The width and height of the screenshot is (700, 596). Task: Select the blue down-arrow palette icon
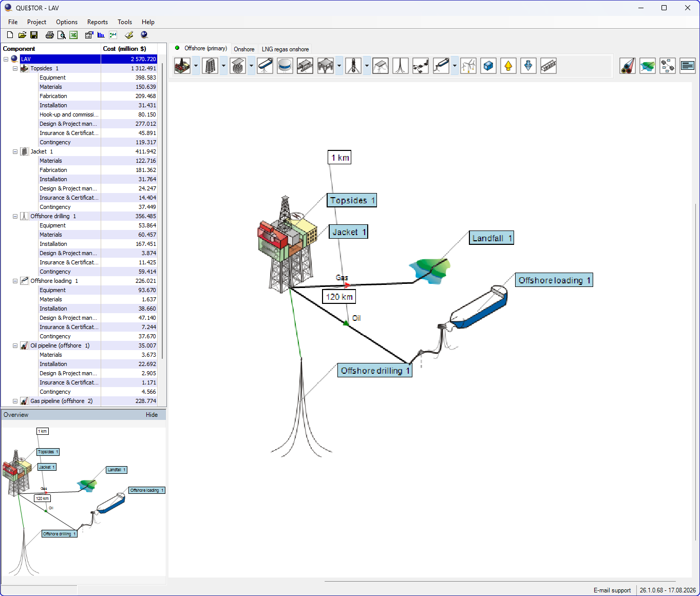click(528, 66)
